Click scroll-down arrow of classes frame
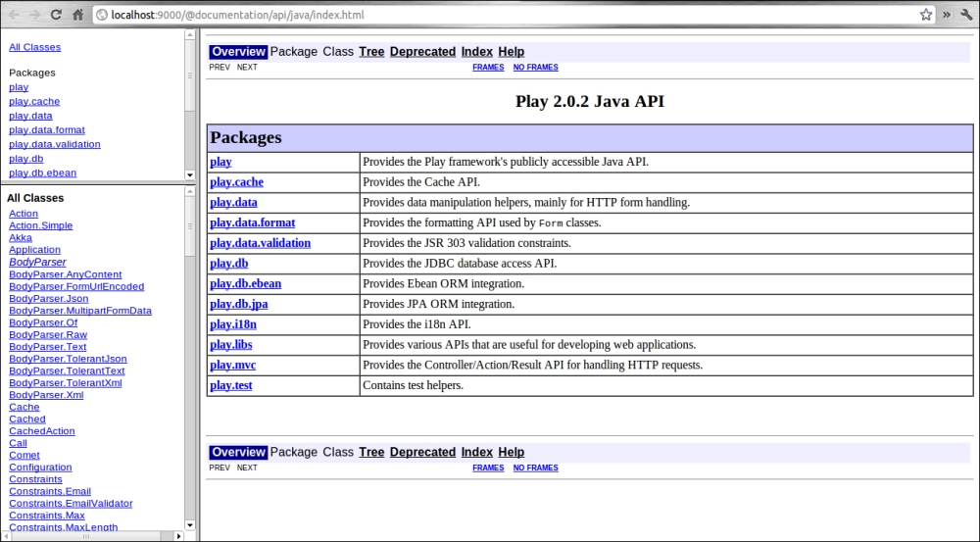This screenshot has height=542, width=980. [x=190, y=525]
